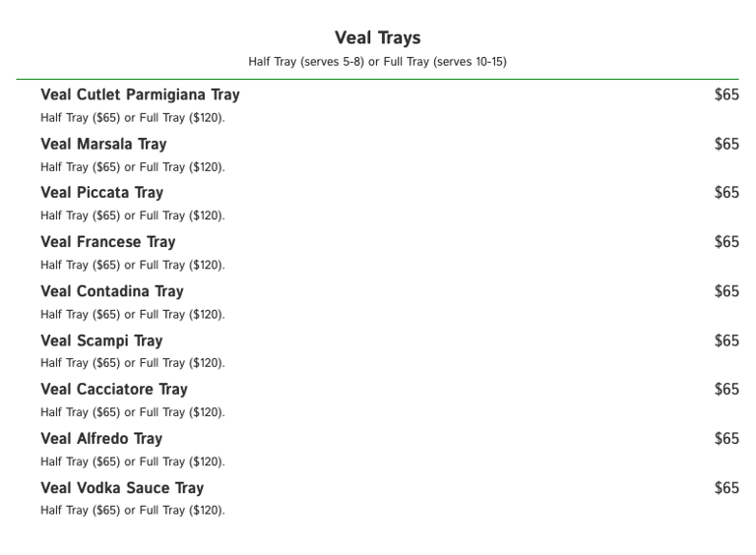Click the description below Veal Cacciatore Tray
Viewport: 756px width, 555px height.
point(133,412)
